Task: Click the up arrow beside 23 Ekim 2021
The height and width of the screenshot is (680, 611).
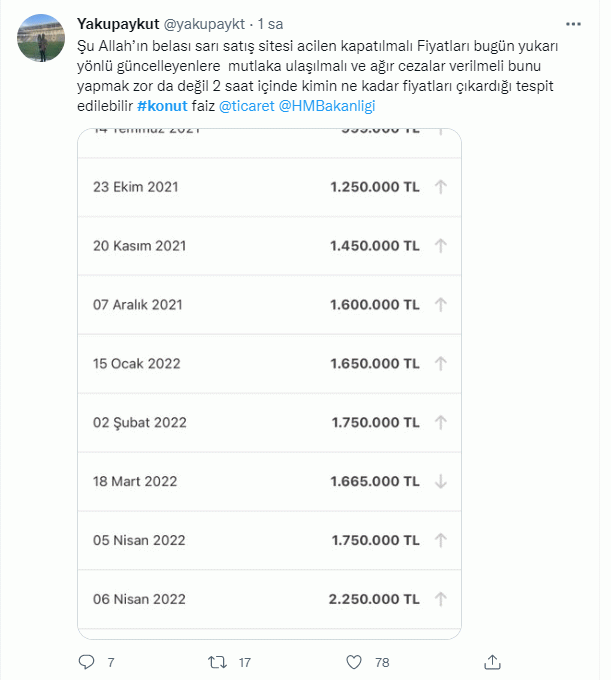Action: pyautogui.click(x=441, y=187)
